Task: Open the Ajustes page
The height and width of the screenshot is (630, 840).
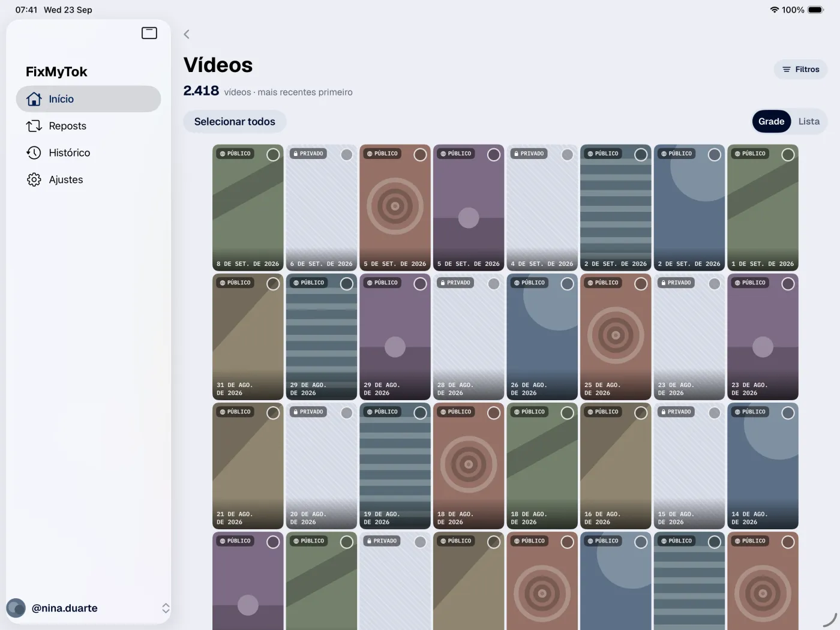Action: [88, 180]
